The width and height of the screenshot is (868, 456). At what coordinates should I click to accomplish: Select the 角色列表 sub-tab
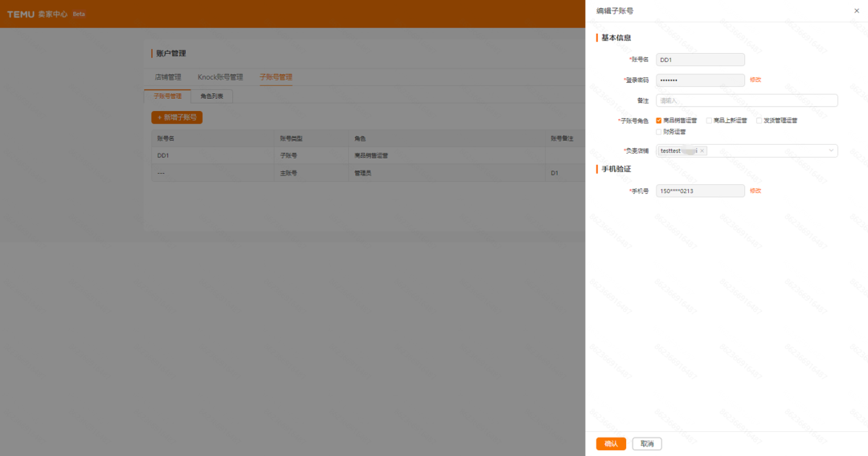tap(211, 96)
